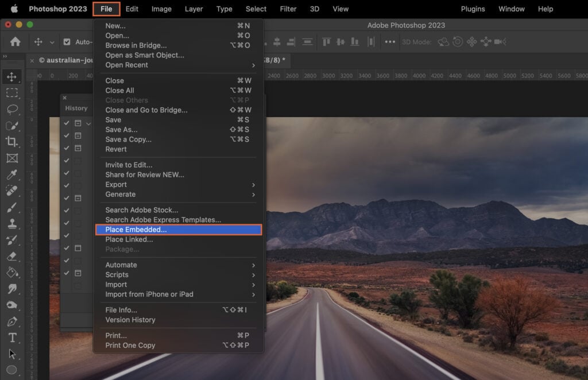The height and width of the screenshot is (380, 588).
Task: Click a 3D Mode orbit icon in options bar
Action: tap(443, 41)
